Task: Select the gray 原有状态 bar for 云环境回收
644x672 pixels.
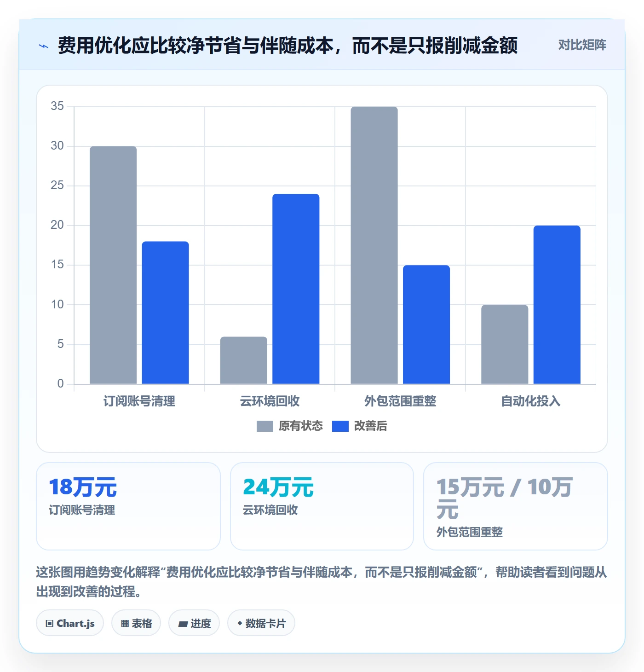Action: pyautogui.click(x=243, y=360)
